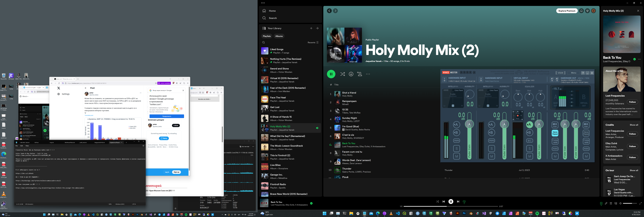The height and width of the screenshot is (217, 644).
Task: Open Search in Spotify sidebar
Action: point(269,18)
